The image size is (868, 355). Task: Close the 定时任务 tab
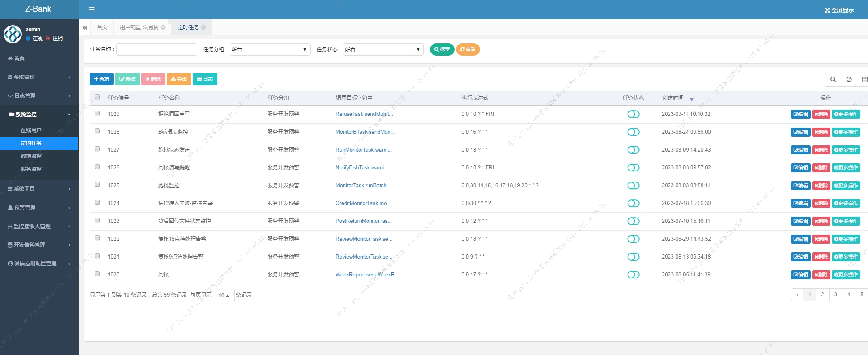point(204,27)
